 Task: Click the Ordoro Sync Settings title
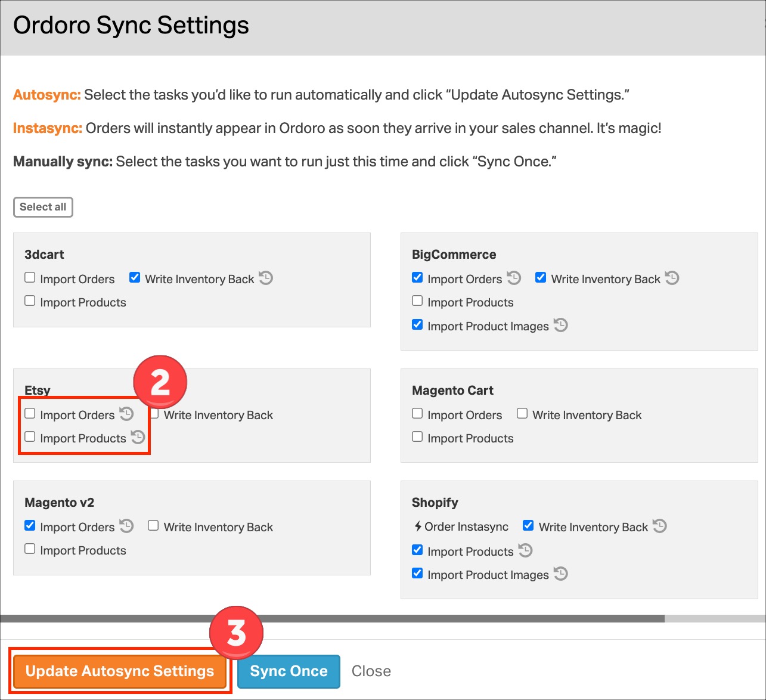click(131, 26)
